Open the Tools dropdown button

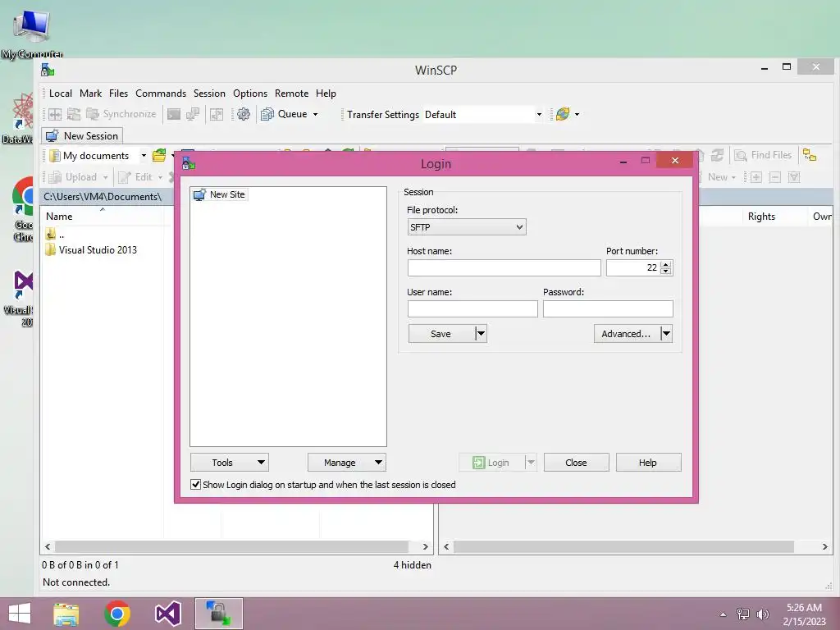230,463
